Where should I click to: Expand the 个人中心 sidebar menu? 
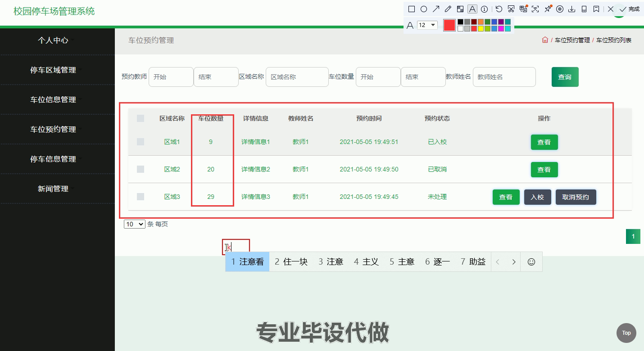pos(53,40)
